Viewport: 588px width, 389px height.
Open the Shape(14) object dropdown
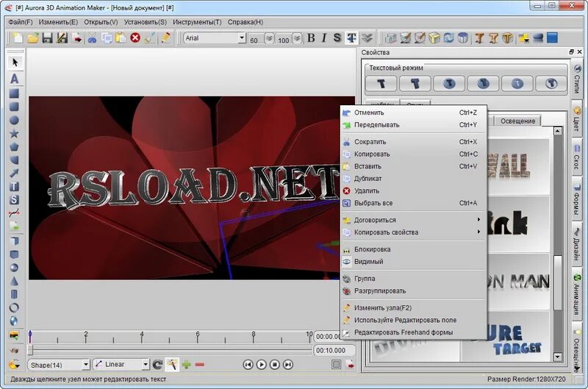pos(86,365)
